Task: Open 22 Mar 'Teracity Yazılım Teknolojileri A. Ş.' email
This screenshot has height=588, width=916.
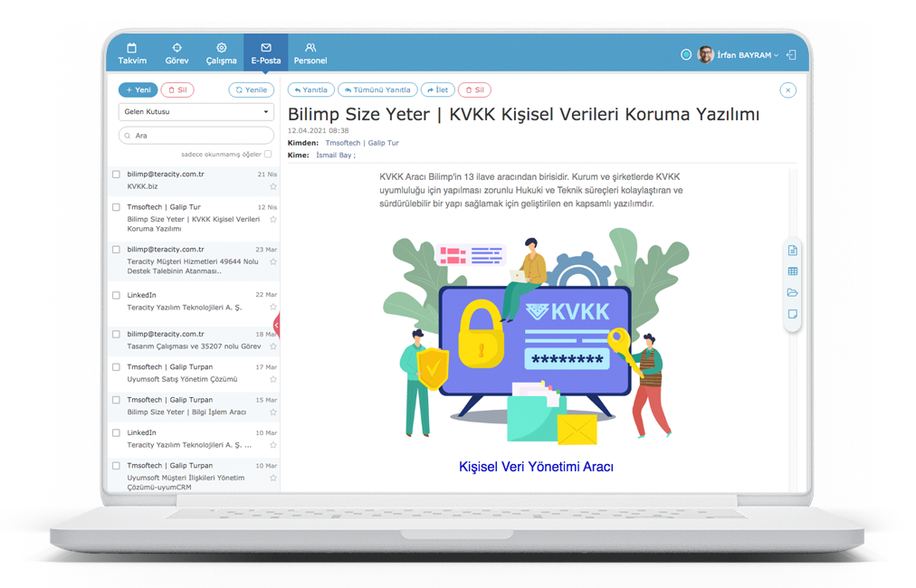Action: tap(185, 308)
